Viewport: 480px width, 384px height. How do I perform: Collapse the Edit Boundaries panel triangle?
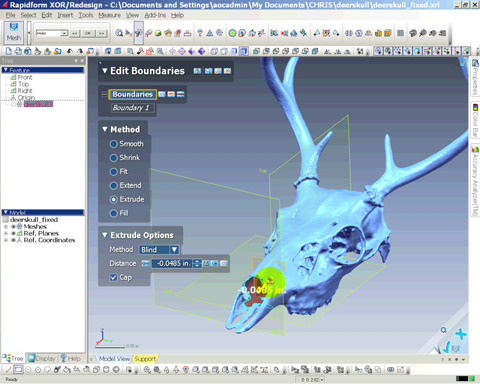coord(105,71)
